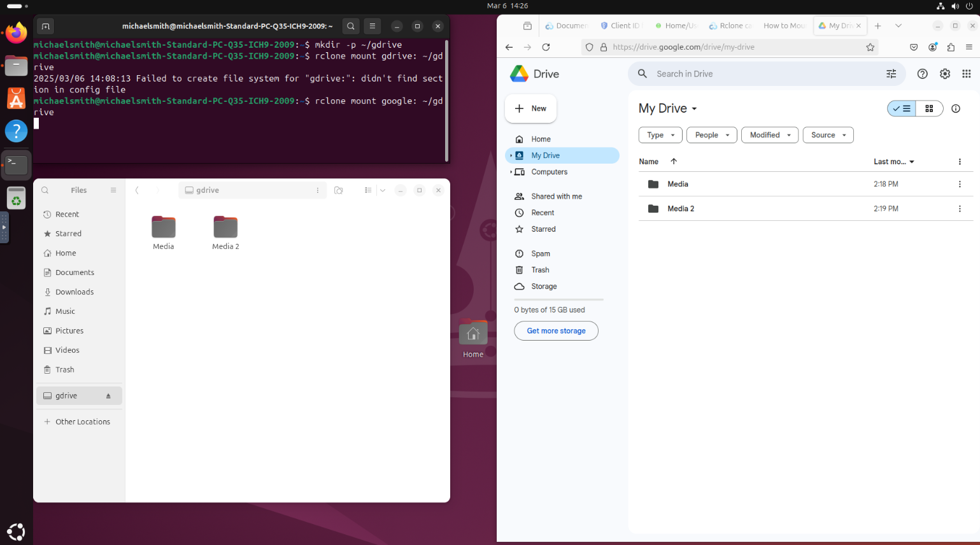The image size is (980, 545).
Task: Open Other Locations in Files sidebar
Action: (x=79, y=422)
